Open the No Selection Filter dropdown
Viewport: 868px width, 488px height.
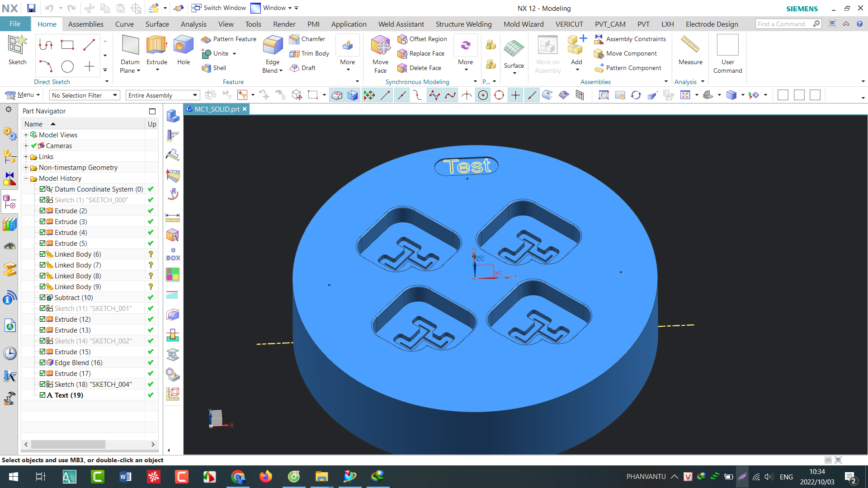tap(84, 95)
